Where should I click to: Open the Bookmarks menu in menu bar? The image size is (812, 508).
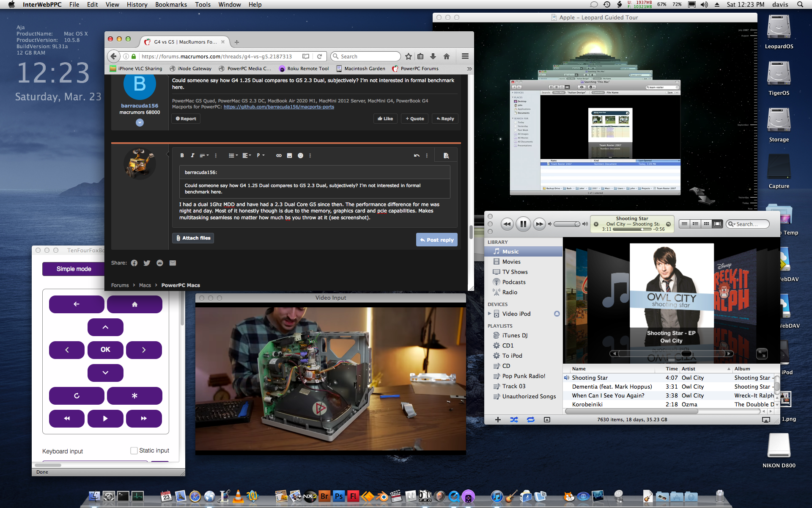coord(171,5)
